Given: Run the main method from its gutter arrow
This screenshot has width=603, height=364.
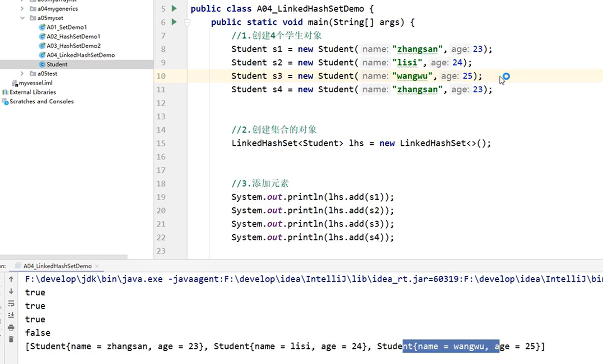Looking at the screenshot, I should point(174,22).
